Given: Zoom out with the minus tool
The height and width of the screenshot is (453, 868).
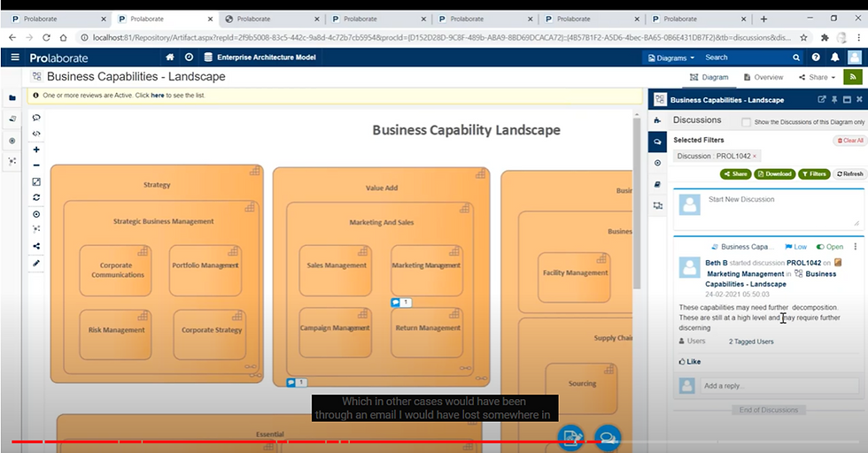Looking at the screenshot, I should point(36,165).
